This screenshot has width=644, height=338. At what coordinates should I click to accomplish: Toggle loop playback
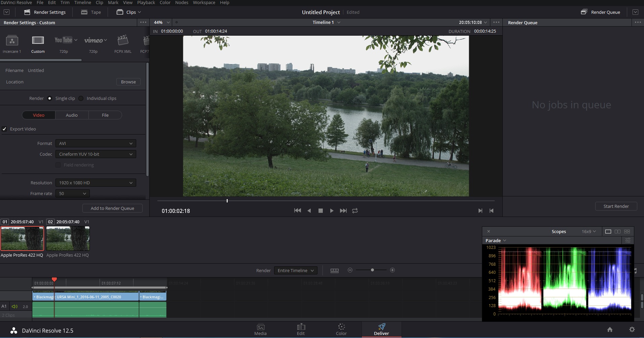pyautogui.click(x=355, y=211)
